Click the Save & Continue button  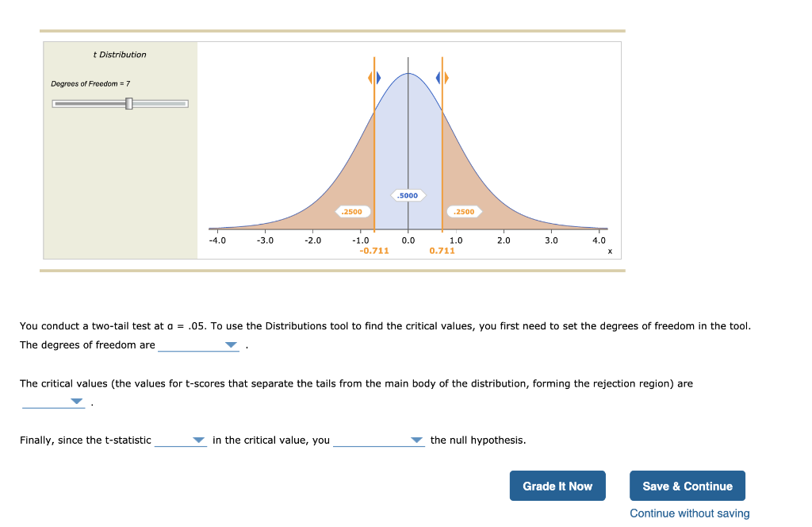(x=687, y=486)
